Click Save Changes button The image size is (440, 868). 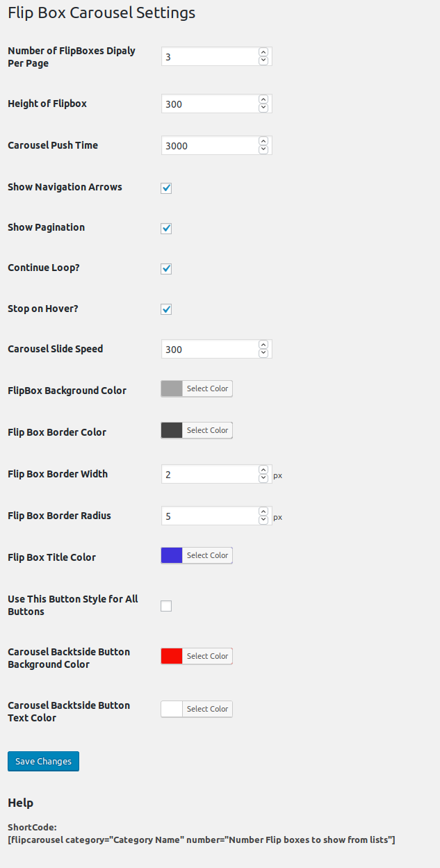pos(44,761)
